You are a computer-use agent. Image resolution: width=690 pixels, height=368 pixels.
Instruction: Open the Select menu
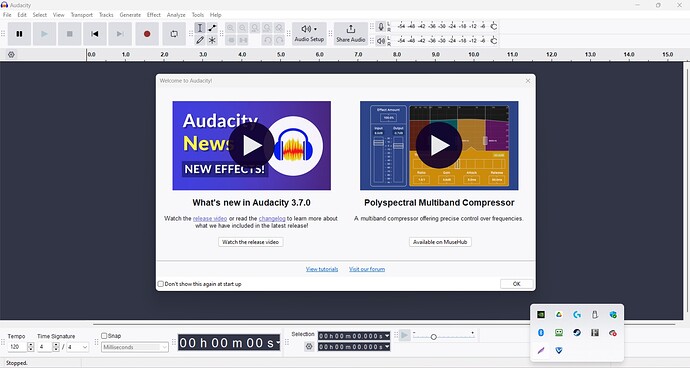(40, 15)
